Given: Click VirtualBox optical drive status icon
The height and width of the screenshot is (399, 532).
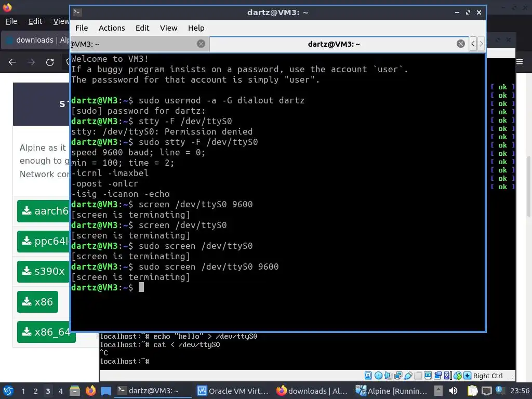Looking at the screenshot, I should 378,376.
